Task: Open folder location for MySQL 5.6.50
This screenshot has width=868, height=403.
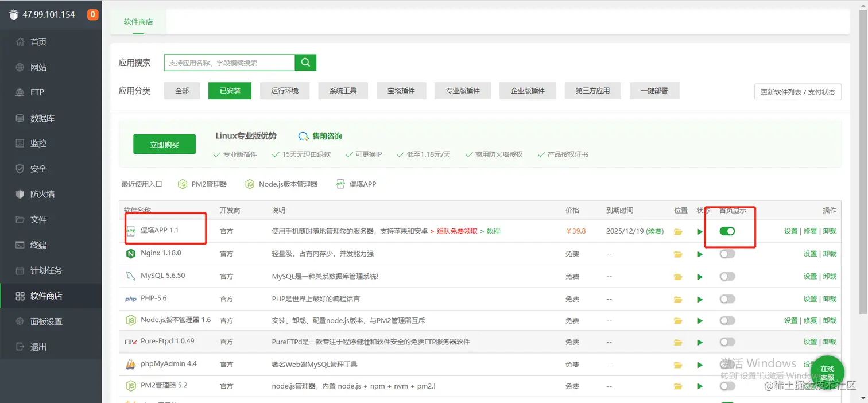Action: pos(678,277)
